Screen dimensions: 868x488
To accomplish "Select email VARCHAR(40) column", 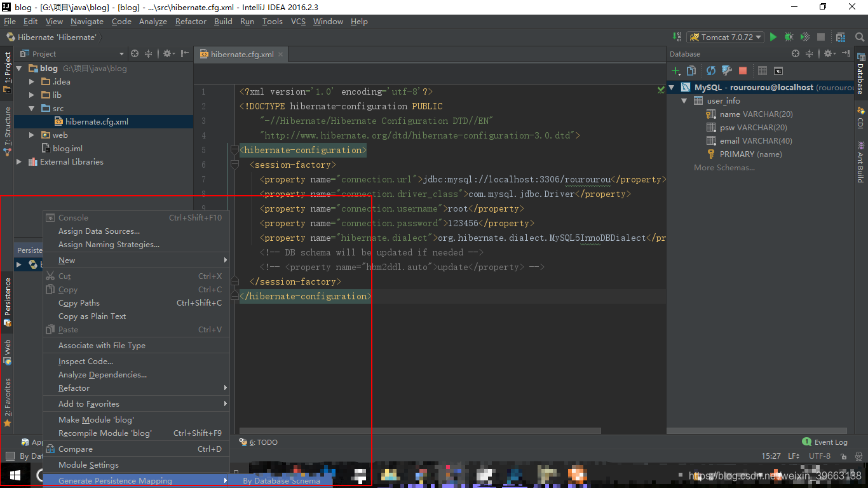I will (756, 141).
